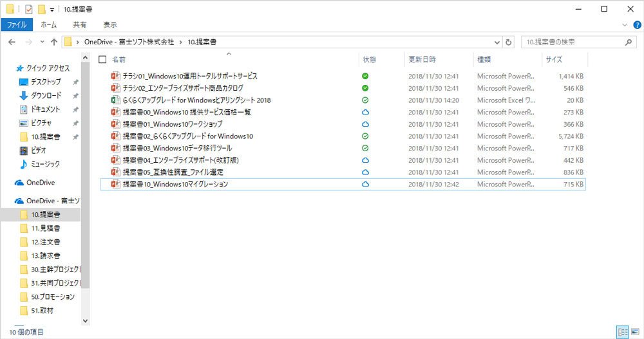Sort by the 状態 column header

(369, 60)
